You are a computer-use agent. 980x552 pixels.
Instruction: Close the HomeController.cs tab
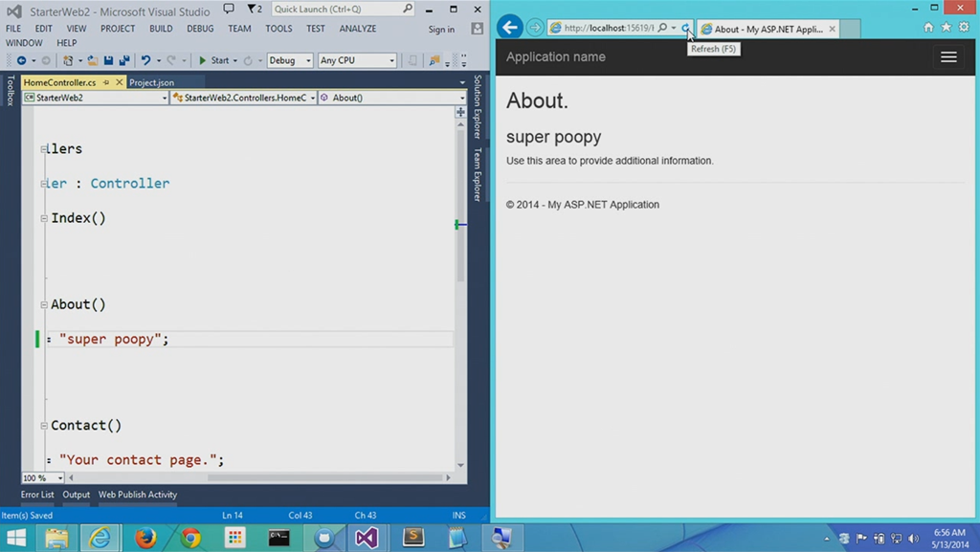click(119, 82)
